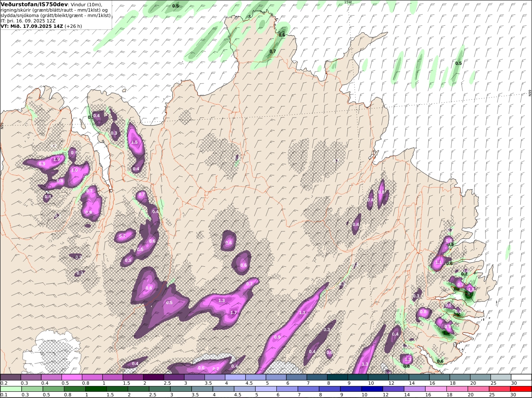Select the 2.7 dark green precipitation label
This screenshot has height=398, width=532.
(469, 294)
